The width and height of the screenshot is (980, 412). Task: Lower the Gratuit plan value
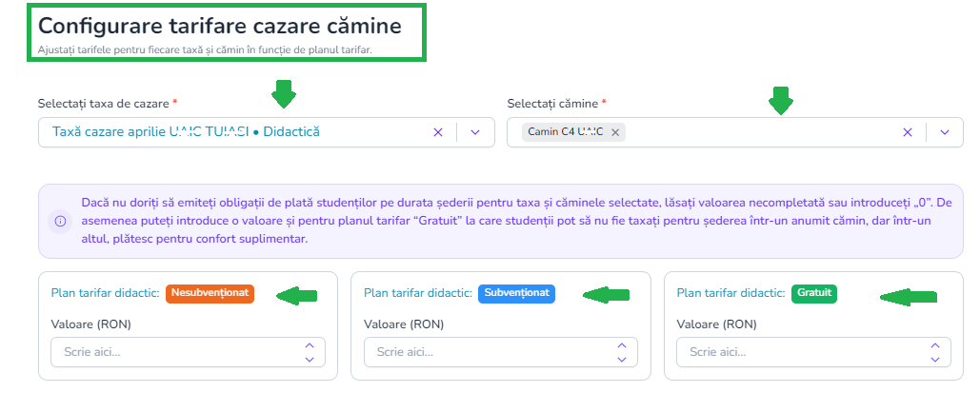934,359
